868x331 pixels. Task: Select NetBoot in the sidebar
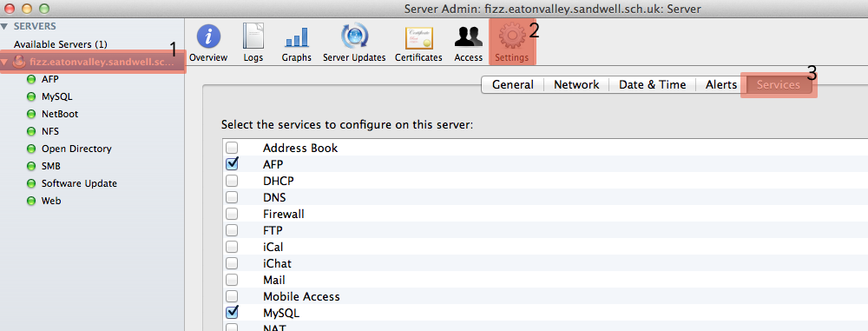click(60, 114)
